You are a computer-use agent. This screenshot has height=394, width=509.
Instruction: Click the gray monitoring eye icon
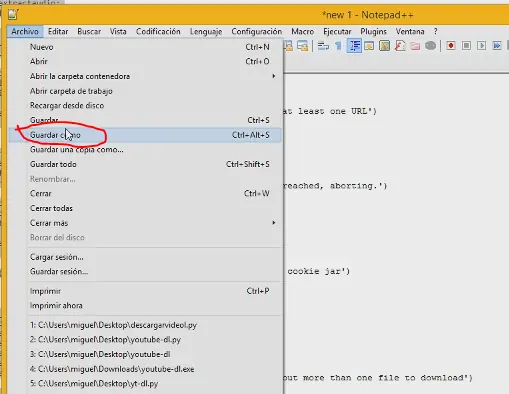pyautogui.click(x=430, y=46)
